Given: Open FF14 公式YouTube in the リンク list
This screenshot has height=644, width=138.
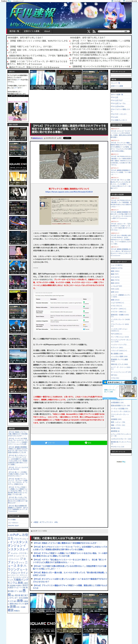Looking at the screenshot, I should [x=117, y=106].
